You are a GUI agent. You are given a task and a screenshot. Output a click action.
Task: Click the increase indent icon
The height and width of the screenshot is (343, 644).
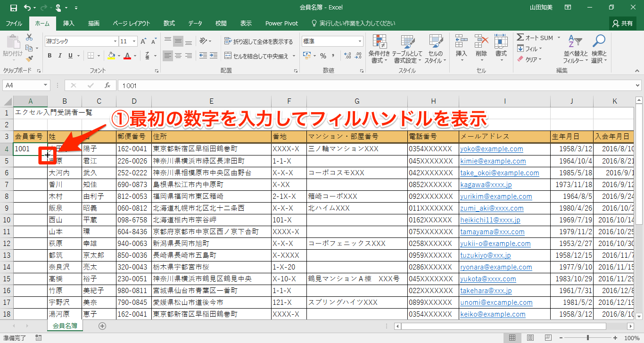click(214, 56)
